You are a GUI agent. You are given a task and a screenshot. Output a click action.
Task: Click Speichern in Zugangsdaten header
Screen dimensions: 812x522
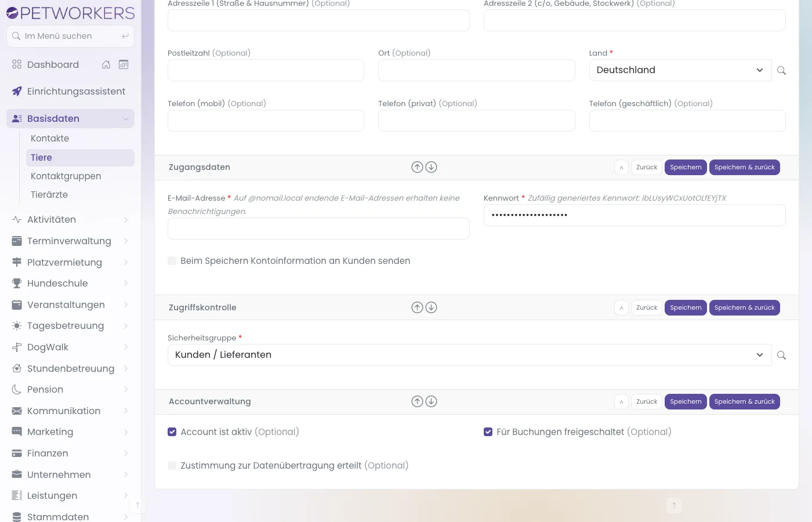(x=686, y=167)
